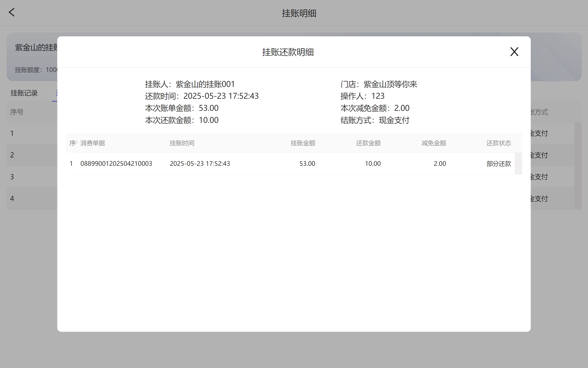588x368 pixels.
Task: Click the 本次账单金额 53.00 line
Action: (x=182, y=108)
